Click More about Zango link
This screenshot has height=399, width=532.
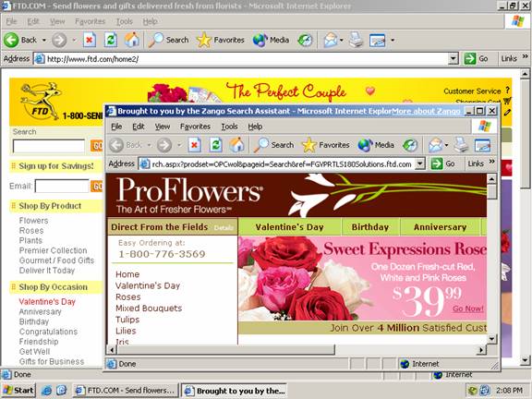(x=426, y=111)
